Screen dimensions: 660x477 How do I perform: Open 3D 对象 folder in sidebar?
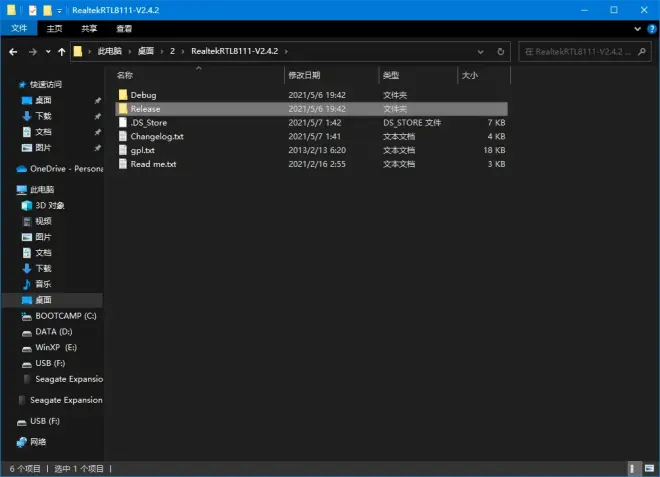[x=49, y=205]
